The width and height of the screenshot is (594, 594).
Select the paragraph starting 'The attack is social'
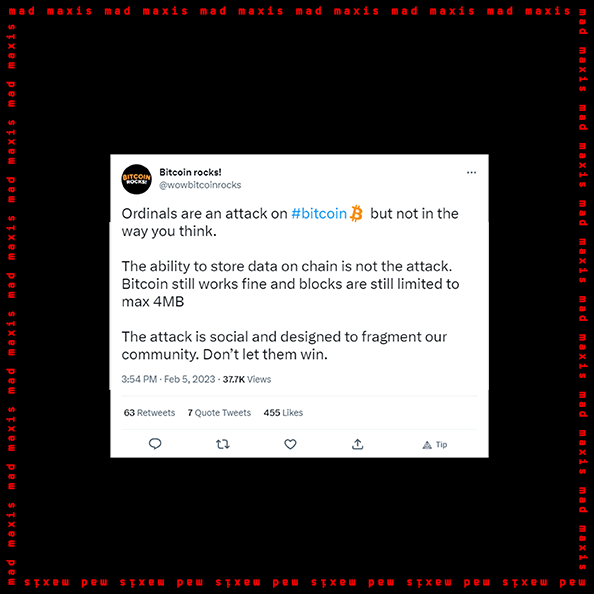(284, 345)
